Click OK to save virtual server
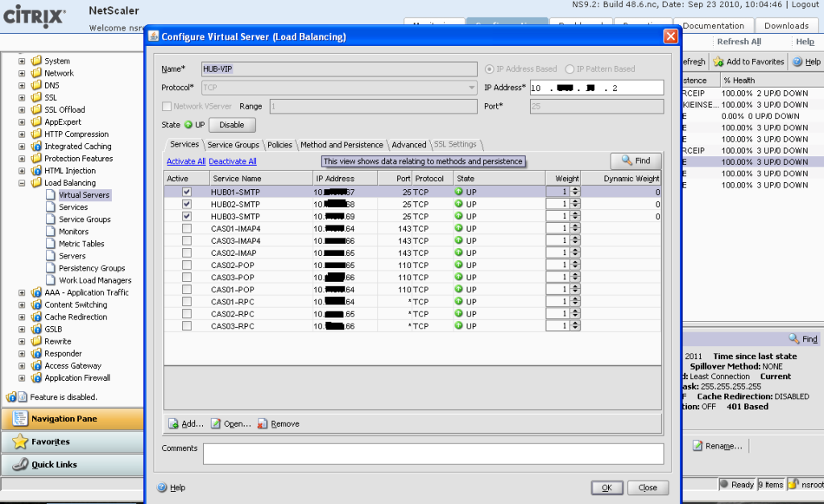The image size is (824, 504). pyautogui.click(x=607, y=488)
